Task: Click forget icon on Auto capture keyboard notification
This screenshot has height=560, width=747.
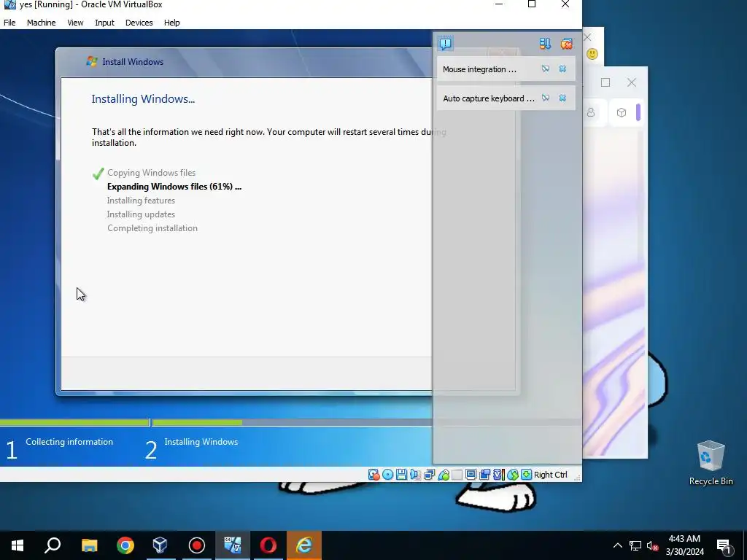Action: [546, 98]
